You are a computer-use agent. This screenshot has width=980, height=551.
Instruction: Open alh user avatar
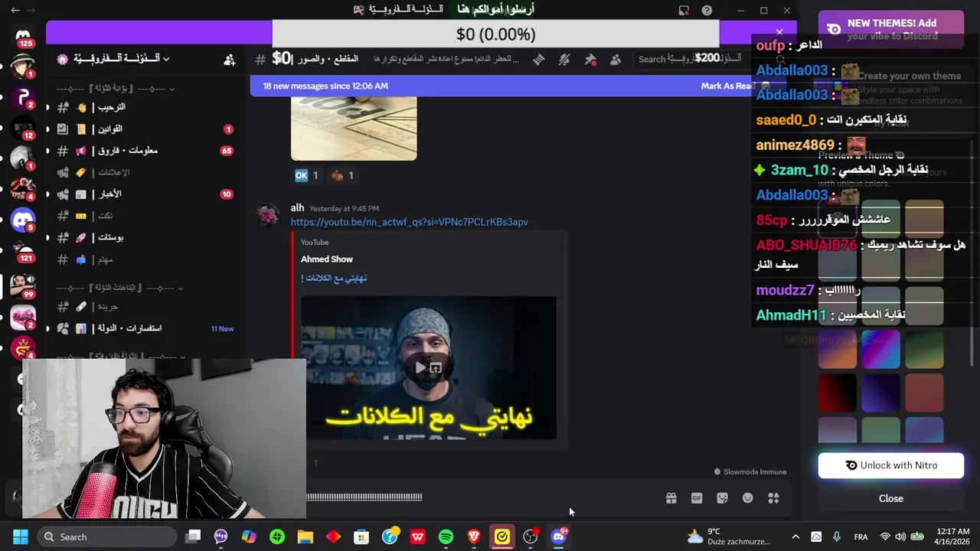268,215
